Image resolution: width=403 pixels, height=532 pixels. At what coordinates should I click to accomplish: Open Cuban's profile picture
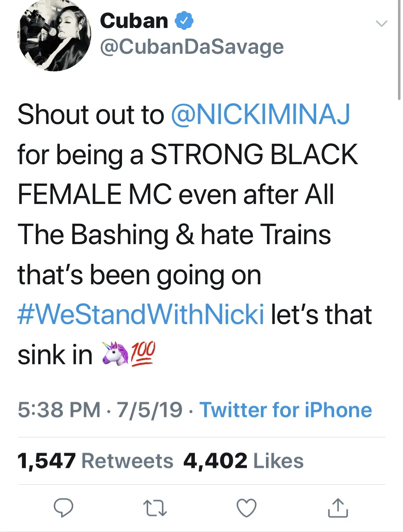[55, 35]
